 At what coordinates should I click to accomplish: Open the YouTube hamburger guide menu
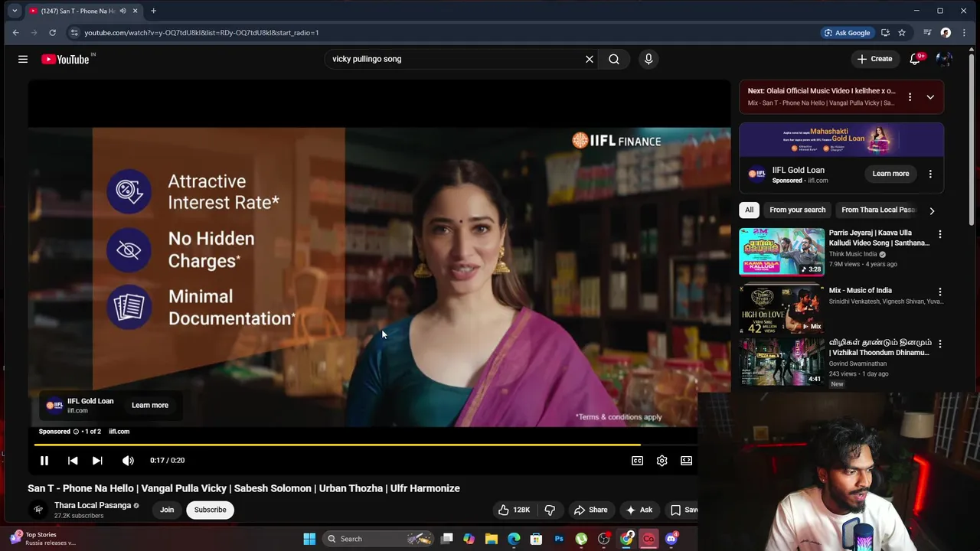pyautogui.click(x=23, y=59)
